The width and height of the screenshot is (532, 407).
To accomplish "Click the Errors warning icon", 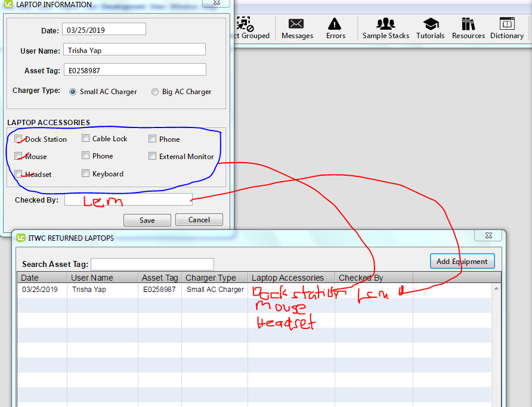I will [x=335, y=28].
